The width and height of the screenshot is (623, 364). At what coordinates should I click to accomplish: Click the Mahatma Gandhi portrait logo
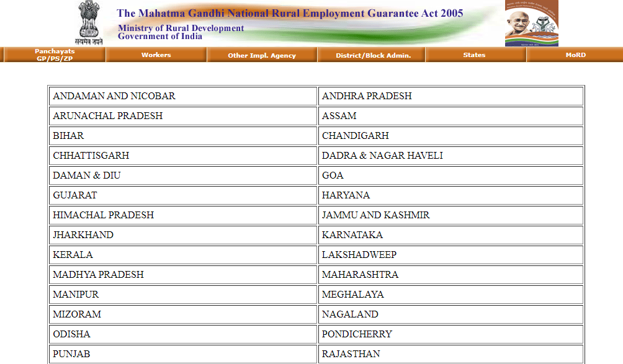coord(532,23)
